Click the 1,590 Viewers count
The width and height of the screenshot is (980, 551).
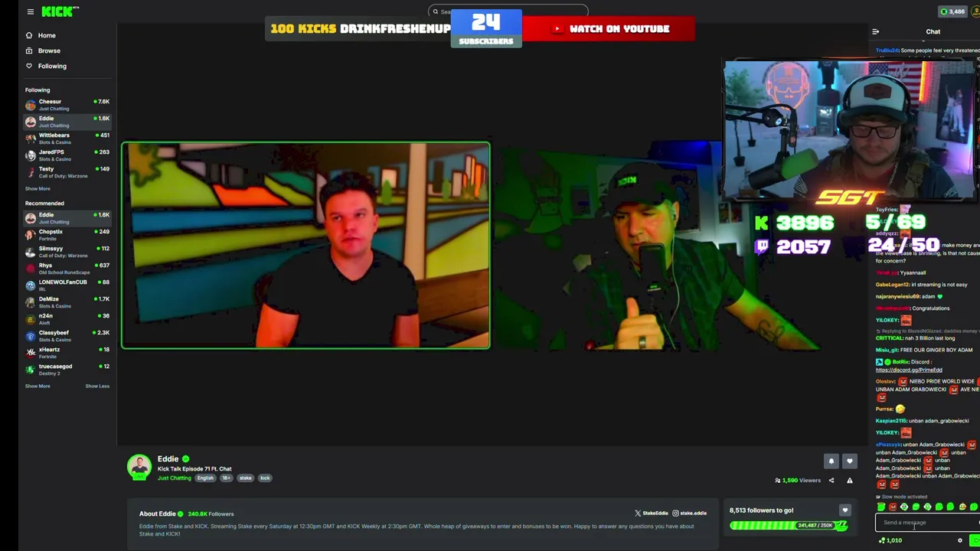798,481
